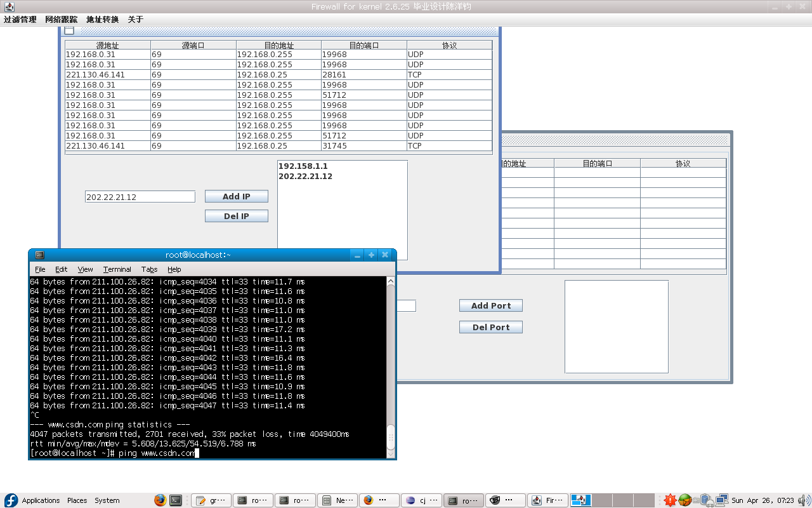Image resolution: width=812 pixels, height=508 pixels.
Task: Open the terminal's Tabs menu
Action: 149,269
